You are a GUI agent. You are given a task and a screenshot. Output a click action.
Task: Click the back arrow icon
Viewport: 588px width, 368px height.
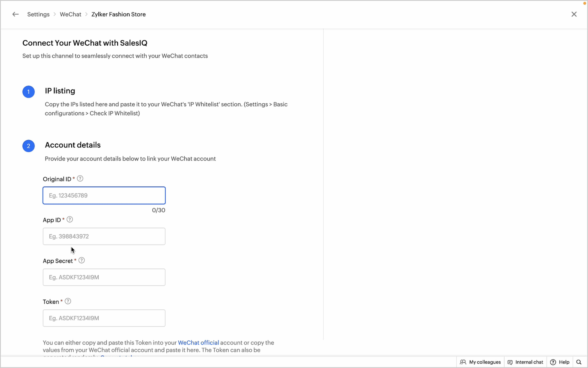(x=16, y=14)
